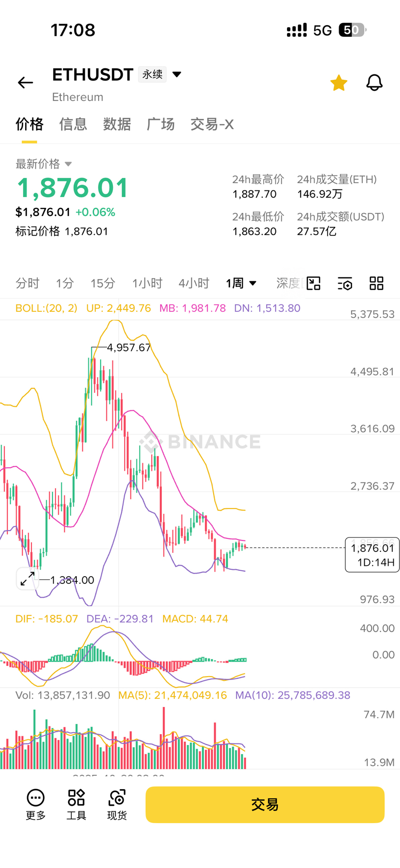Screen dimensions: 400x868
Task: Select the 15分 chart interval
Action: (103, 283)
